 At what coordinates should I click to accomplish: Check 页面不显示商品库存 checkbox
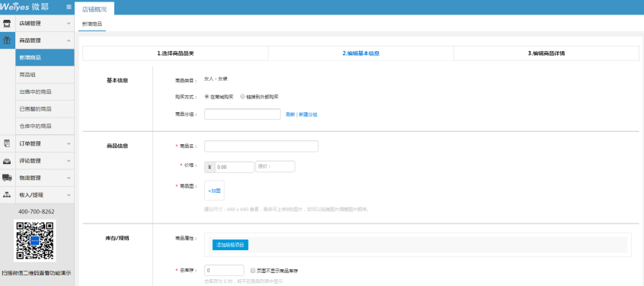[252, 271]
